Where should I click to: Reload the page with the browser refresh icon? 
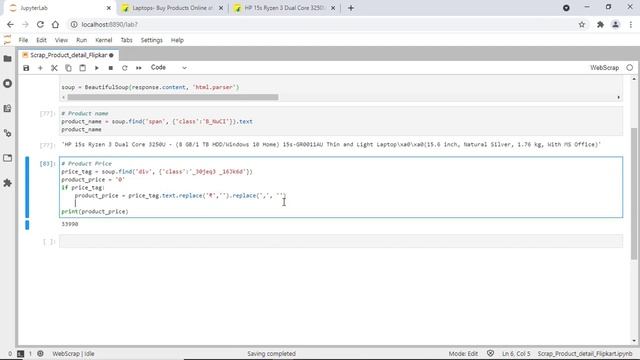coord(40,24)
